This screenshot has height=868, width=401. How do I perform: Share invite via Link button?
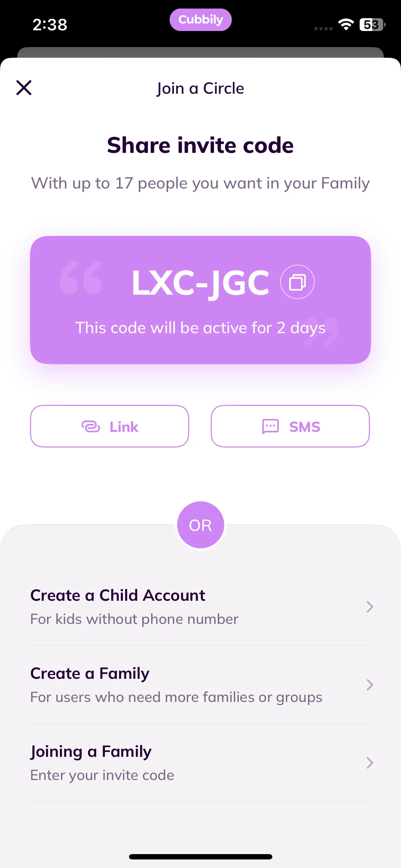click(x=109, y=426)
